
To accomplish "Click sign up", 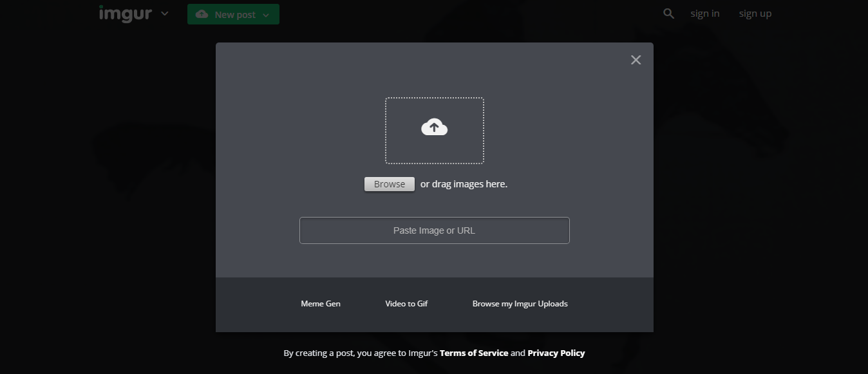I will 755,13.
